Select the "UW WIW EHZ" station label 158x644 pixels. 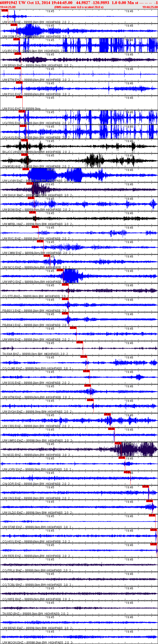(12, 340)
